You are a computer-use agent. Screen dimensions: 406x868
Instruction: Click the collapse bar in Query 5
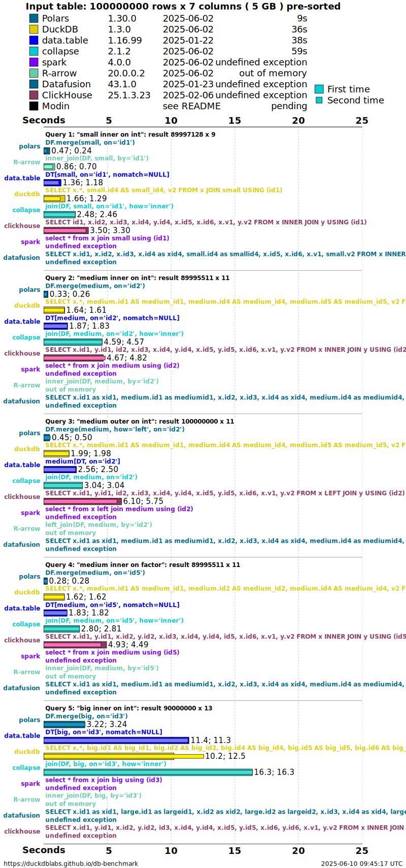(x=148, y=773)
